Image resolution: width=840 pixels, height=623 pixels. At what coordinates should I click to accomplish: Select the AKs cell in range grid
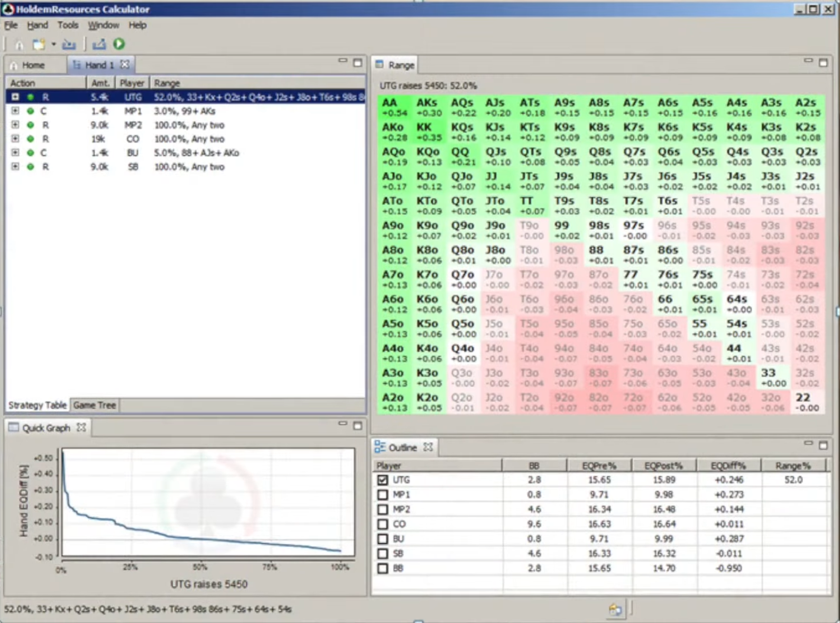(x=429, y=107)
